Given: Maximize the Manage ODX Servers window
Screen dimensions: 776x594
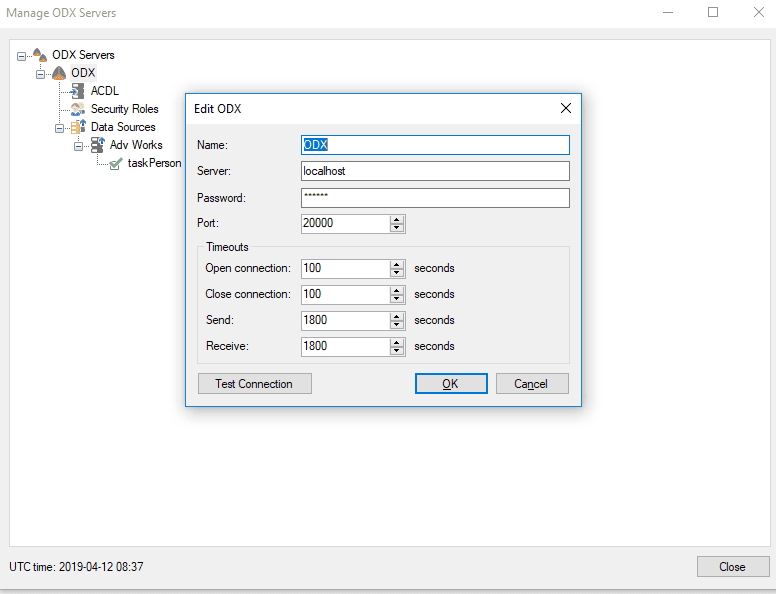Looking at the screenshot, I should (x=713, y=12).
